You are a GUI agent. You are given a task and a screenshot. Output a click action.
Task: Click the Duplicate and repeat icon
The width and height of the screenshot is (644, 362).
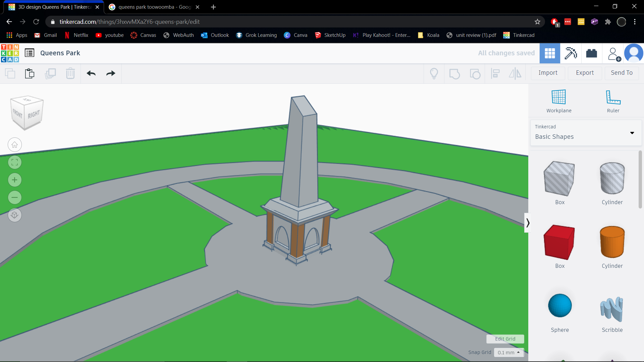tap(50, 73)
